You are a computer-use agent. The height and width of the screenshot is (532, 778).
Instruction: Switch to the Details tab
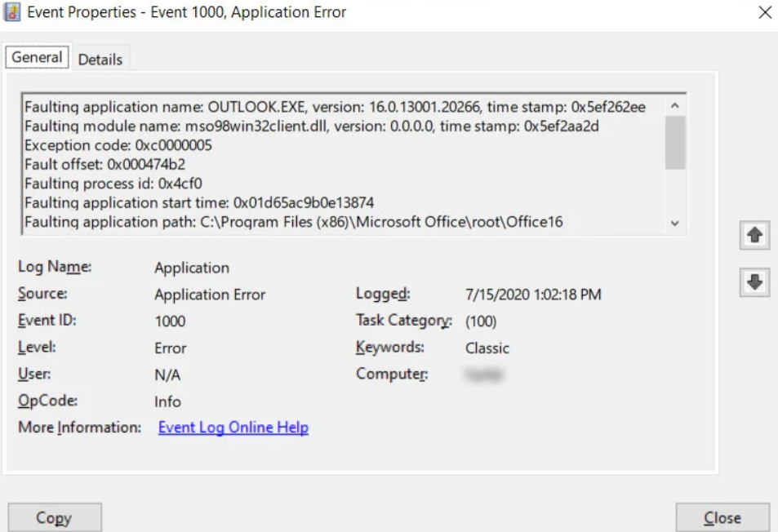point(100,60)
